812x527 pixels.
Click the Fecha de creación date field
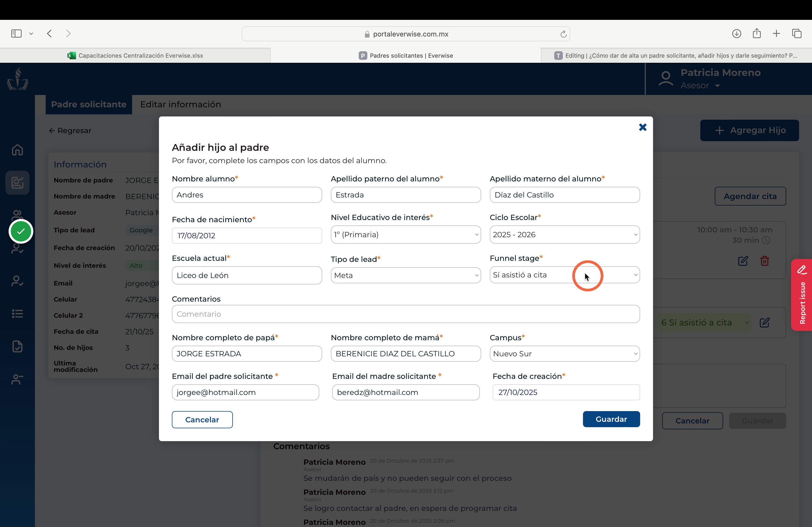click(x=566, y=392)
